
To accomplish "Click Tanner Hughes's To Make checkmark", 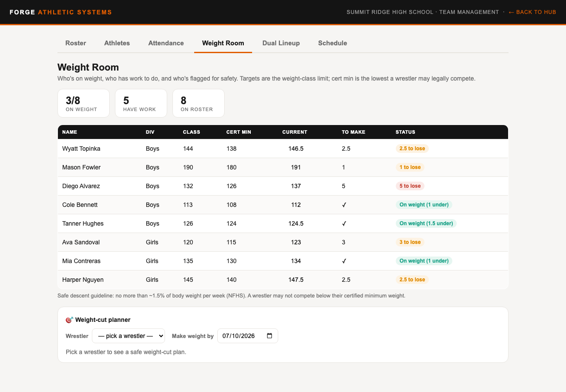I will [344, 223].
